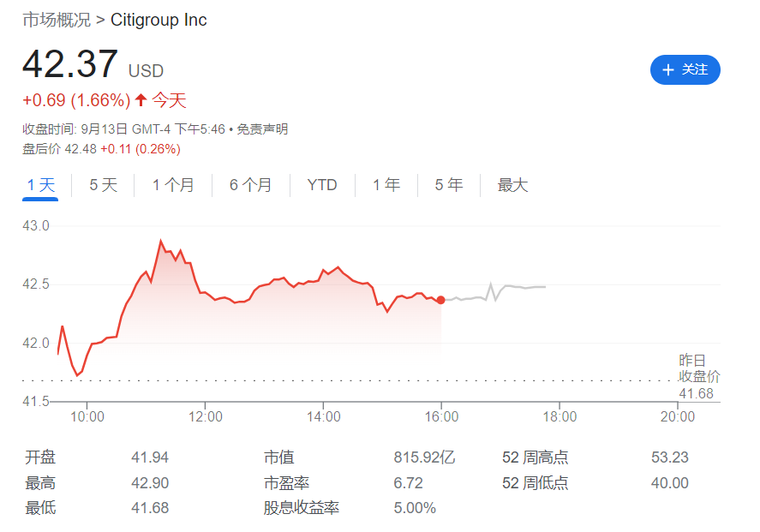
Task: Select the 6 个月 range tab
Action: click(x=250, y=185)
